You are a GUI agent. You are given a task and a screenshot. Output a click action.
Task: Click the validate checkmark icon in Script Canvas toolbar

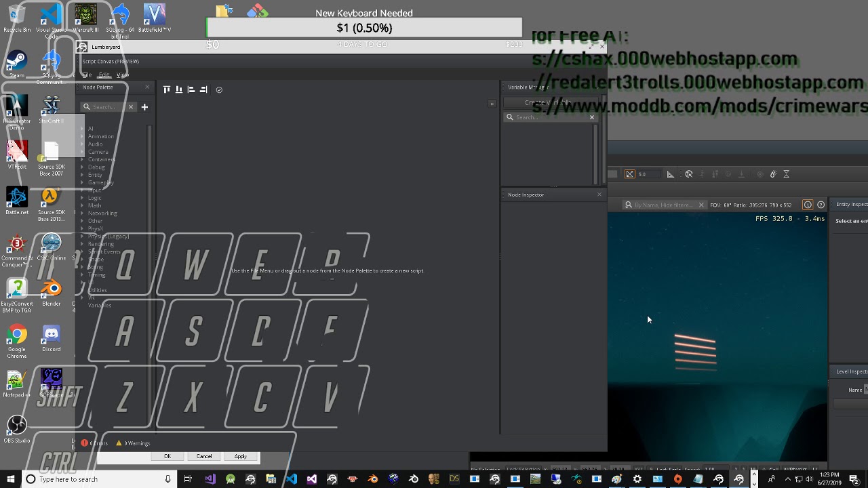219,89
